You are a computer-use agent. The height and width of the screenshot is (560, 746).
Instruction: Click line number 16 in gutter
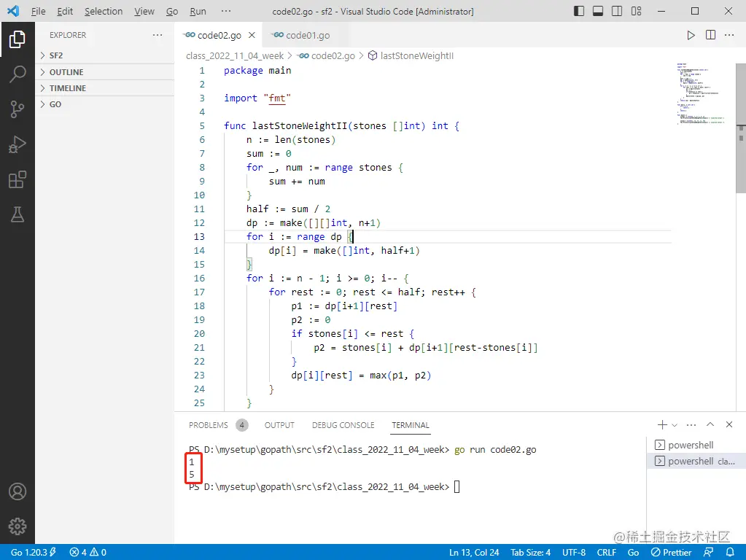(x=199, y=279)
